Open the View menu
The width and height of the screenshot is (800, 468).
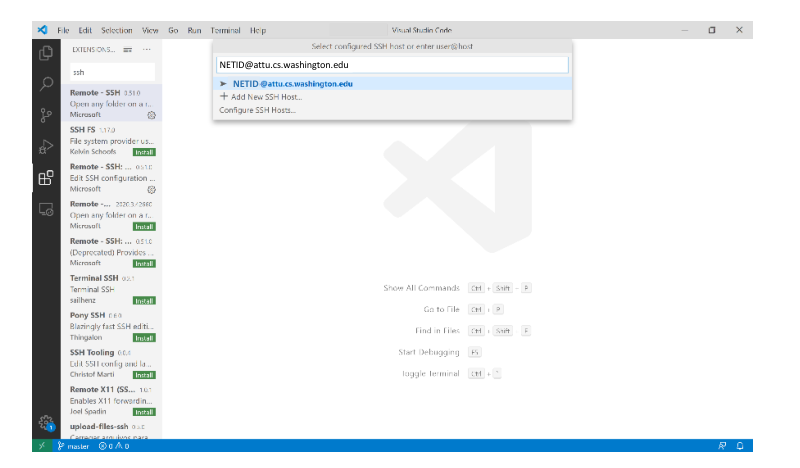tap(150, 31)
